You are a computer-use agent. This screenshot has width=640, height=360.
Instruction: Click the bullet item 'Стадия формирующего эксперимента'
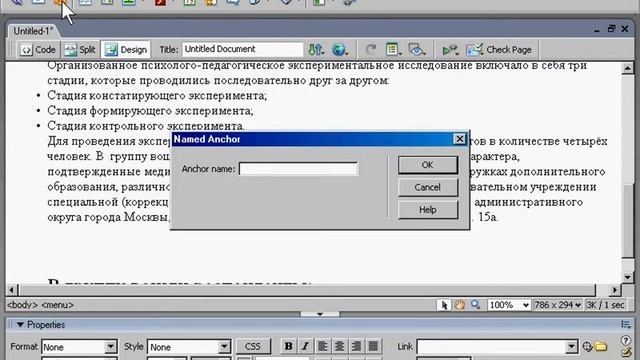point(150,111)
